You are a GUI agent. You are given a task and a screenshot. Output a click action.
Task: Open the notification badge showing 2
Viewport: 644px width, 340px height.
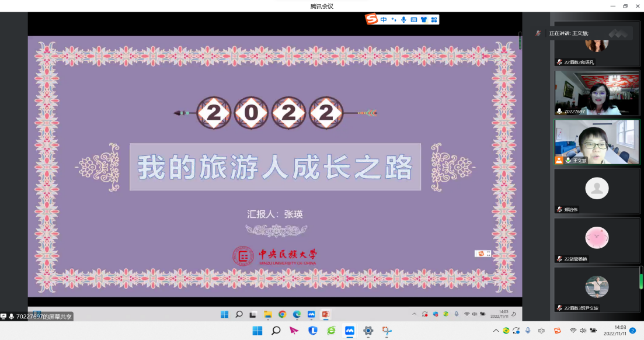point(633,331)
